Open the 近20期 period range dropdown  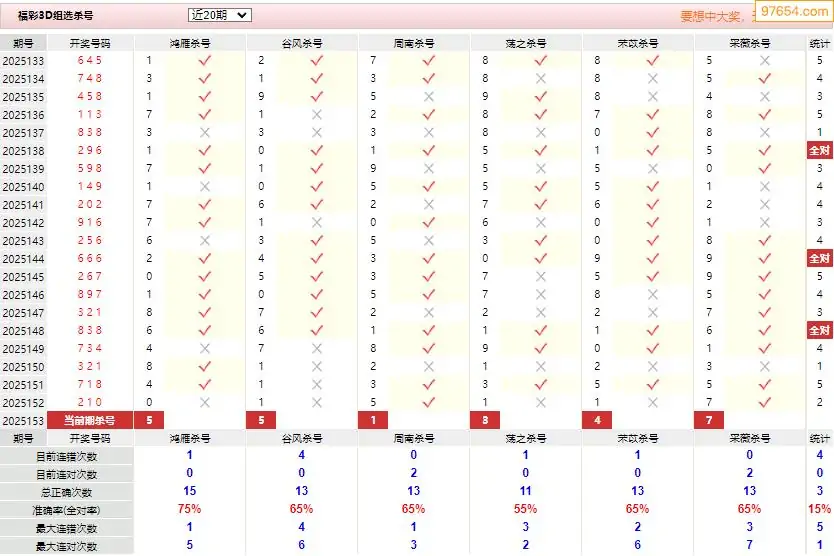220,15
